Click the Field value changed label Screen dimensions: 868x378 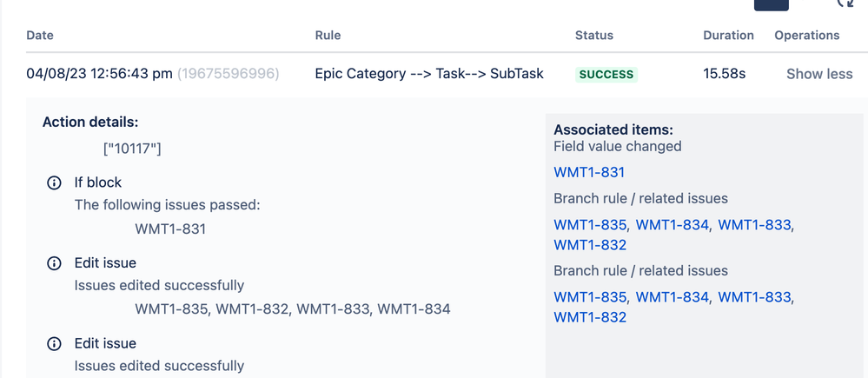pos(617,147)
